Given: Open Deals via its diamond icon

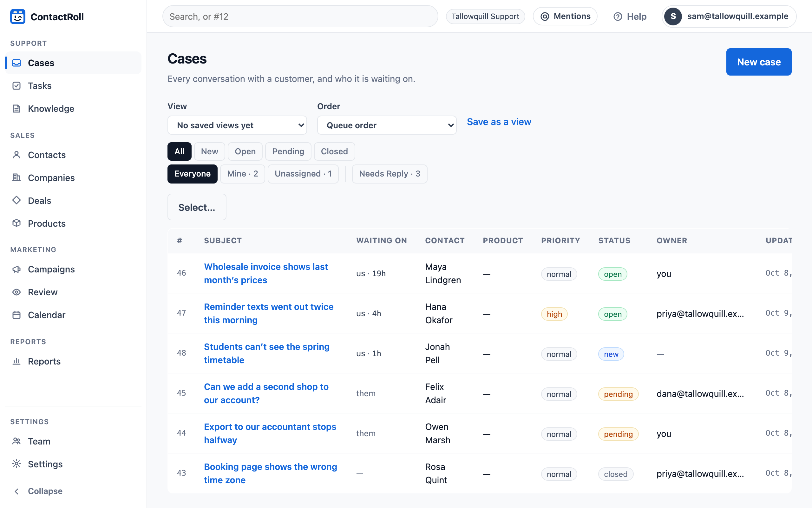Looking at the screenshot, I should pos(16,201).
